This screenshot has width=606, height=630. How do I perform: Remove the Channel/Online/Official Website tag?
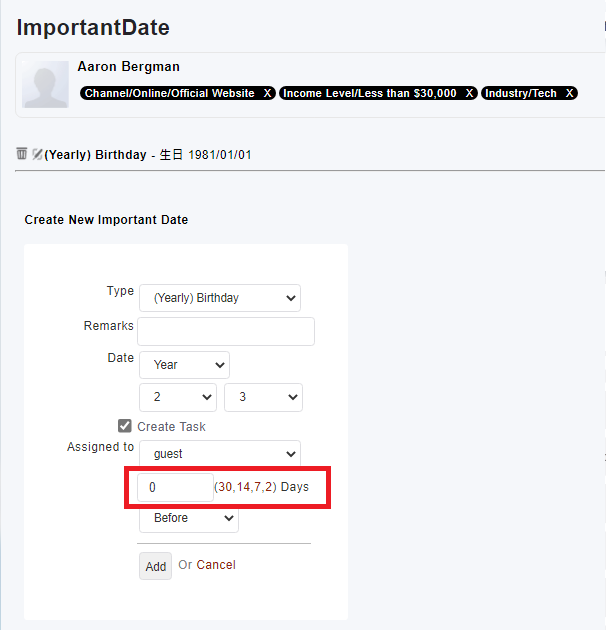[267, 93]
